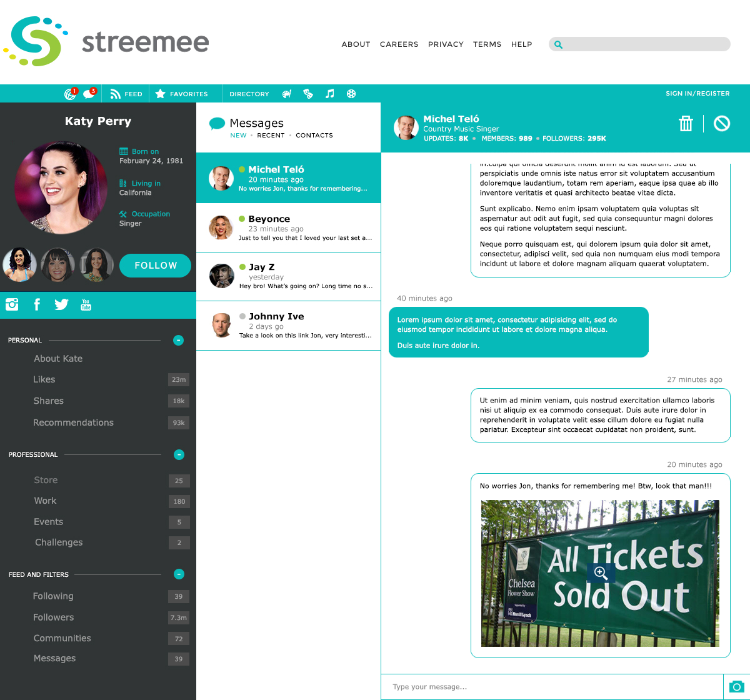The image size is (750, 700).
Task: Open Katy Perry's Twitter link
Action: (61, 304)
